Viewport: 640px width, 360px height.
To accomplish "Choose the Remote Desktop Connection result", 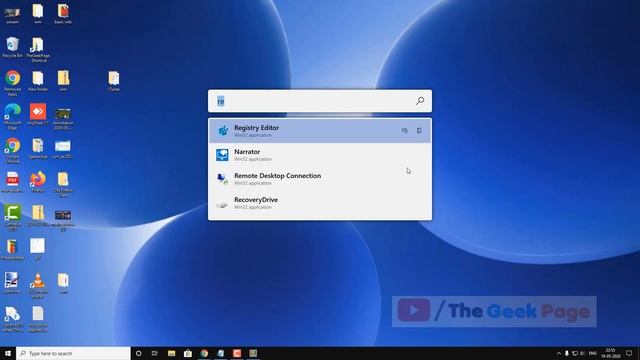I will (320, 179).
